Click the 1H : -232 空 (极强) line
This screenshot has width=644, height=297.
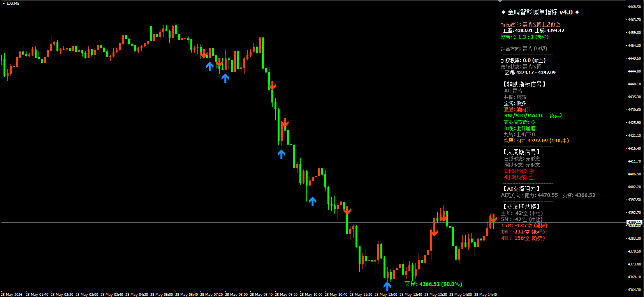coord(523,232)
